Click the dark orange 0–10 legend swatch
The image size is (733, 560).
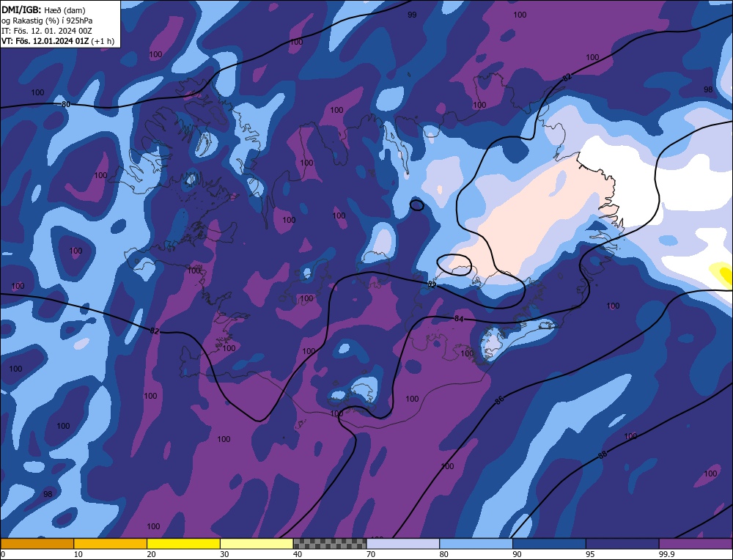37,544
